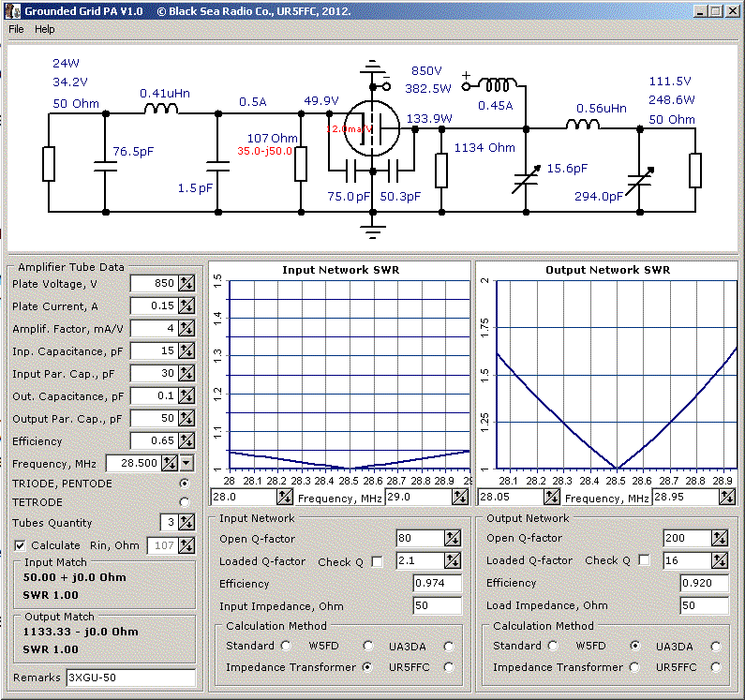Open the Frequency MHz dropdown list
Screen dimensions: 745x700
[186, 463]
